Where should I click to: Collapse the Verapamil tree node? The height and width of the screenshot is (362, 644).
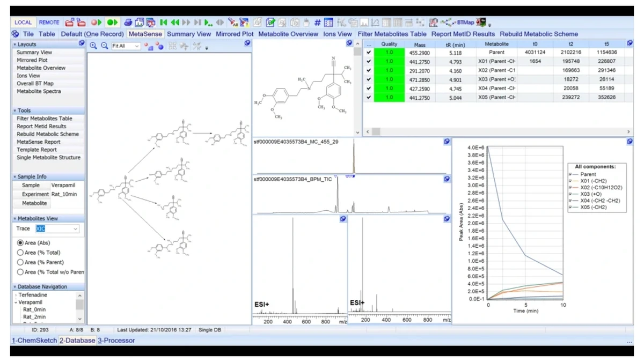tap(16, 302)
